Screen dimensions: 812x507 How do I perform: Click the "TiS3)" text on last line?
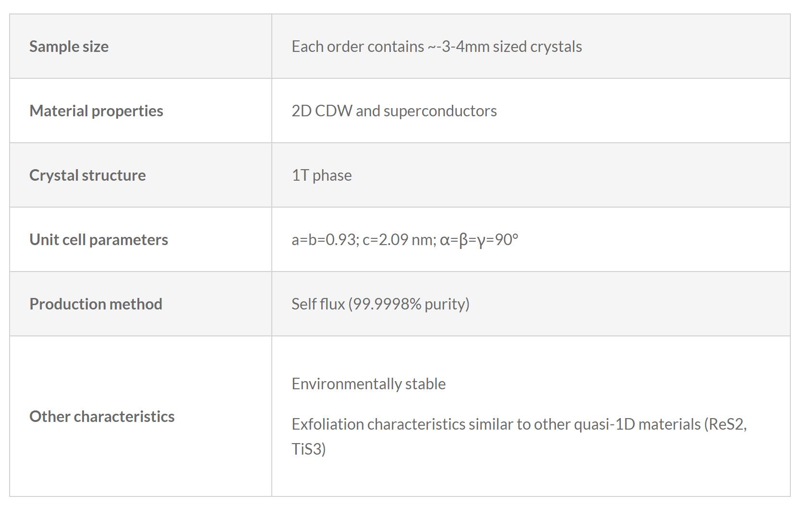point(308,449)
